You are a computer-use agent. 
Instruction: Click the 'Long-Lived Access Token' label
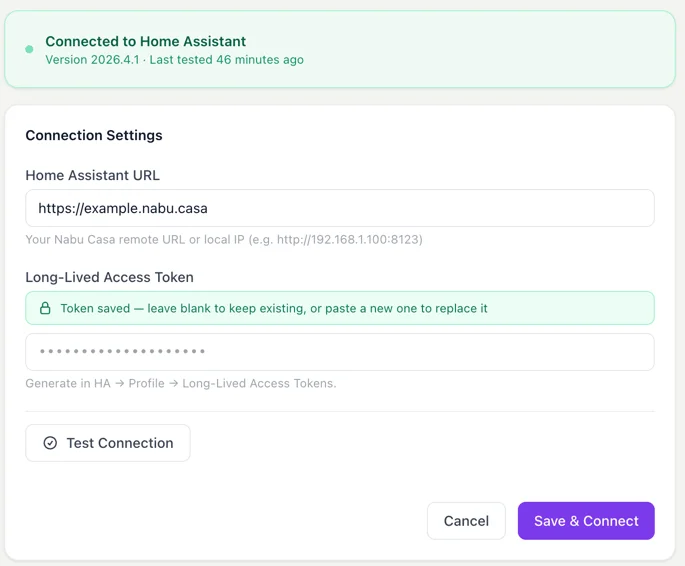point(110,277)
